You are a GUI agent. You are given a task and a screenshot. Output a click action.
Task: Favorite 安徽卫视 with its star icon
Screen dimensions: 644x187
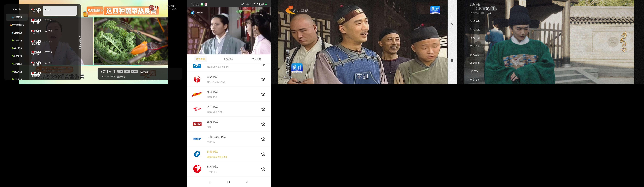click(263, 79)
